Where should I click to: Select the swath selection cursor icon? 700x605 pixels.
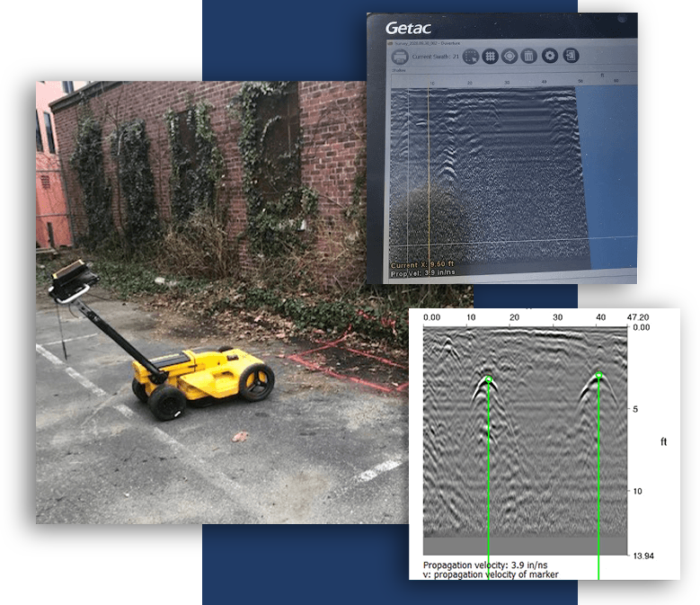471,57
